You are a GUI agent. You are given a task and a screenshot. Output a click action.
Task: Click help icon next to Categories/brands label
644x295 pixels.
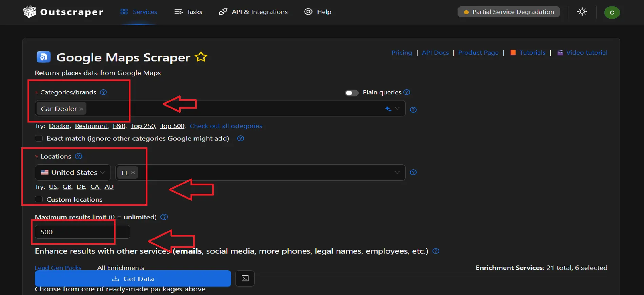pyautogui.click(x=103, y=92)
